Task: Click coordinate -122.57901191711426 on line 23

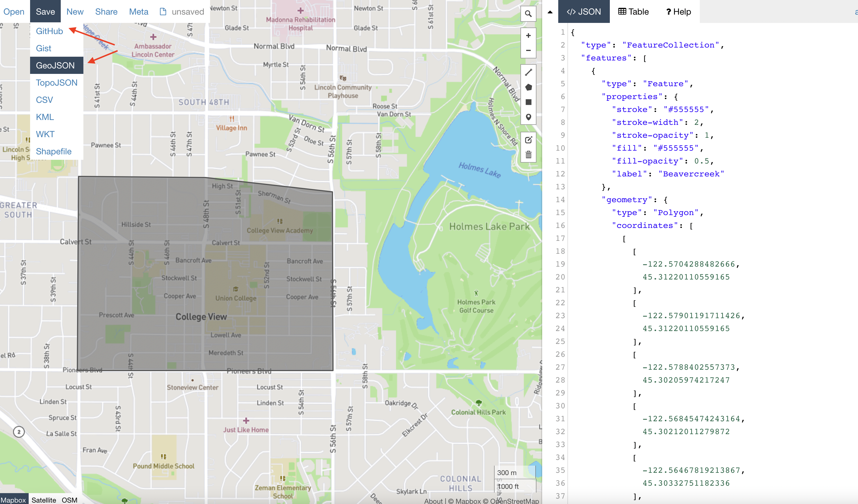Action: [x=692, y=316]
